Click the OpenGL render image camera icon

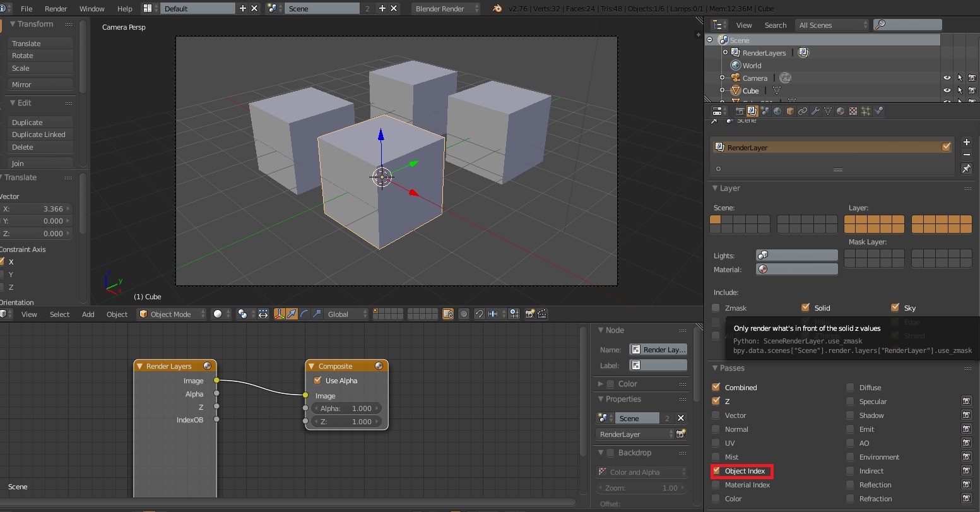tap(530, 314)
